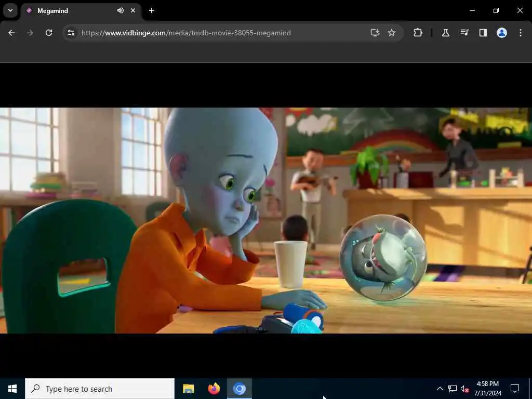
Task: Open the tab search dropdown arrow
Action: pos(10,10)
